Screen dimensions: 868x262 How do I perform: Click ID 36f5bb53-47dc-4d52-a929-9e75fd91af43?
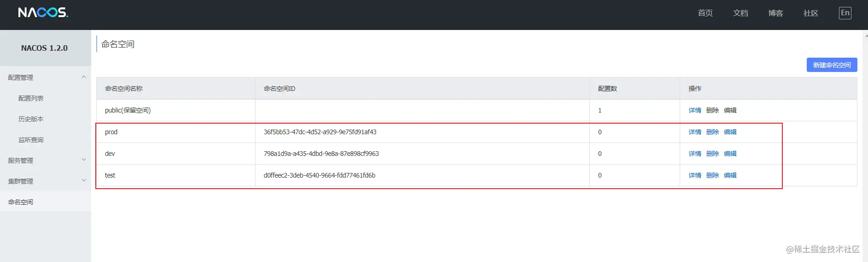320,132
